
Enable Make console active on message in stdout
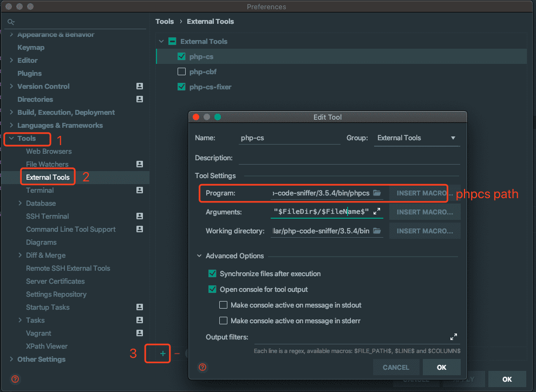click(223, 305)
